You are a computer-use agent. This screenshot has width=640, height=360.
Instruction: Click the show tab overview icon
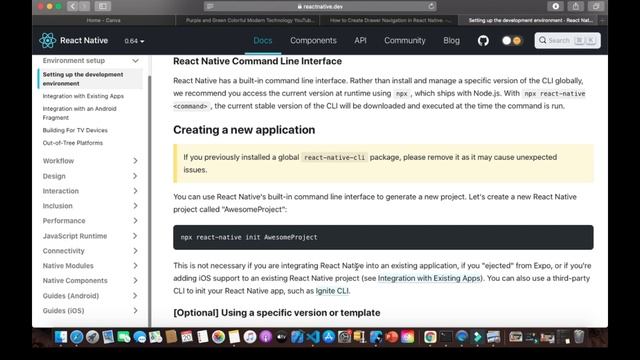click(596, 6)
